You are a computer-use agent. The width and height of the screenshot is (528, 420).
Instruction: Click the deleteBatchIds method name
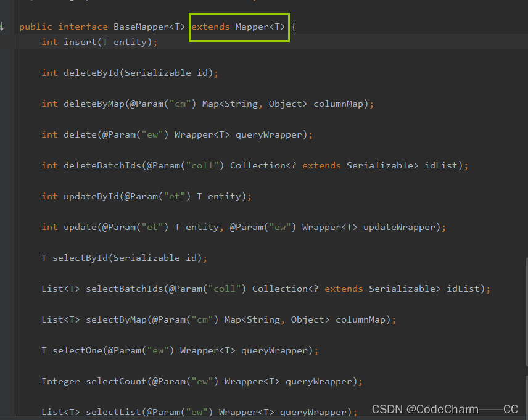[102, 165]
